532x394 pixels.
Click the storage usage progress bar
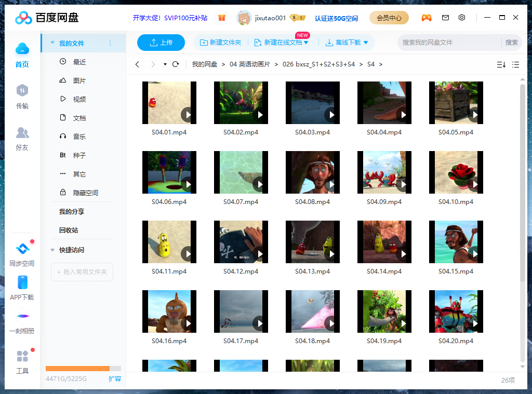coord(83,369)
